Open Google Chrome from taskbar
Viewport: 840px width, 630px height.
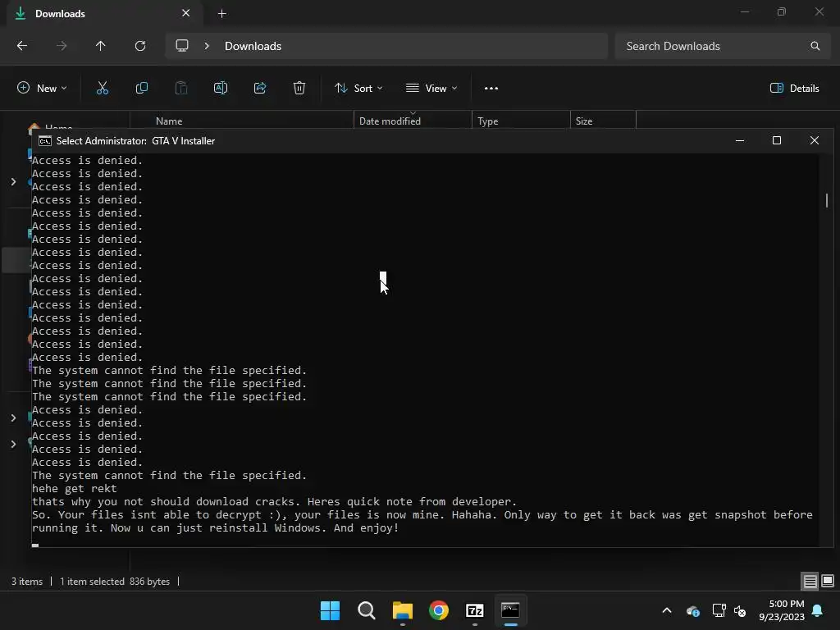pos(439,610)
